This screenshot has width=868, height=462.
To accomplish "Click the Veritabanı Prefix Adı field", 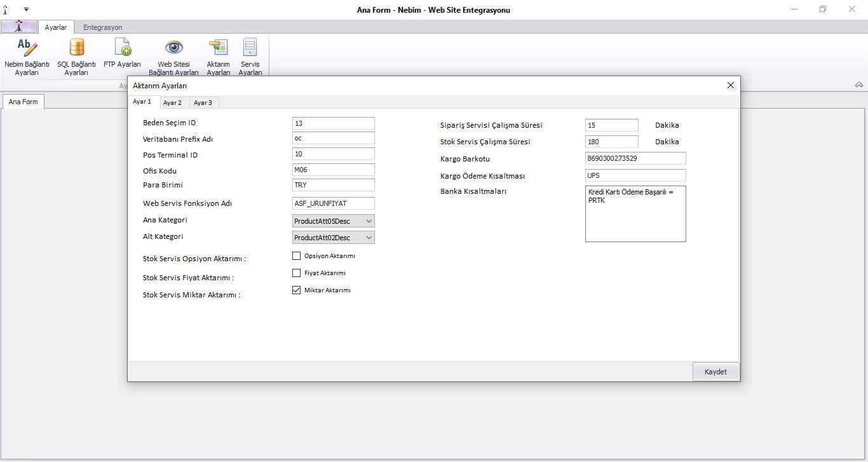I will click(334, 138).
